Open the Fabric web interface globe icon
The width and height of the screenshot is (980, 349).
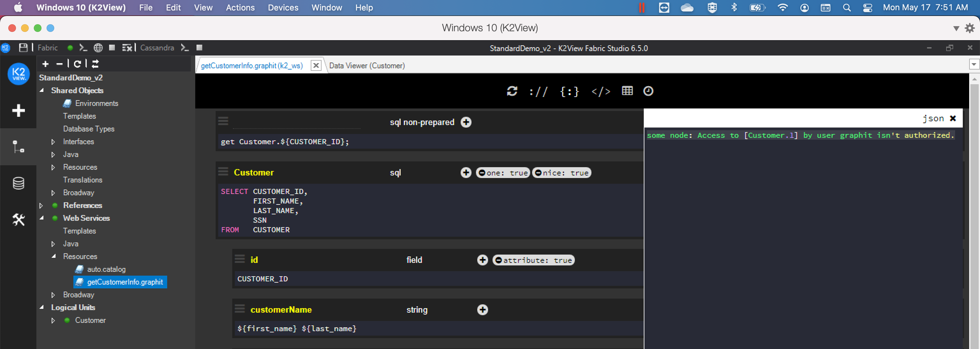[98, 47]
